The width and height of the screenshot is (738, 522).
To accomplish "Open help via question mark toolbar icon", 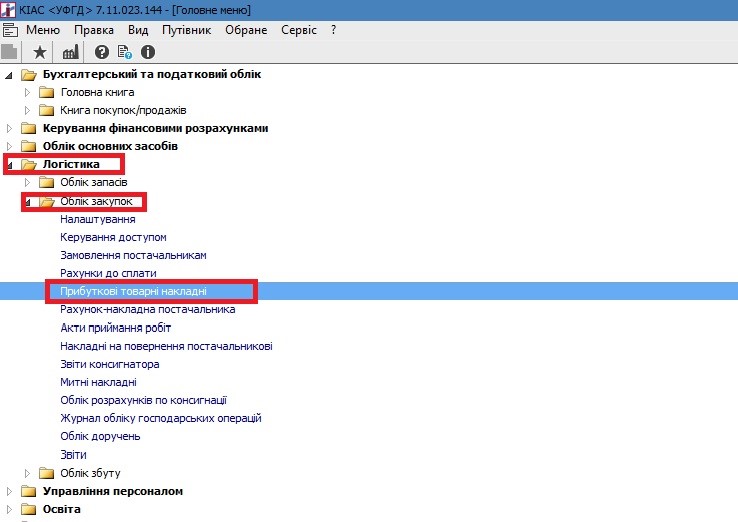I will 101,52.
